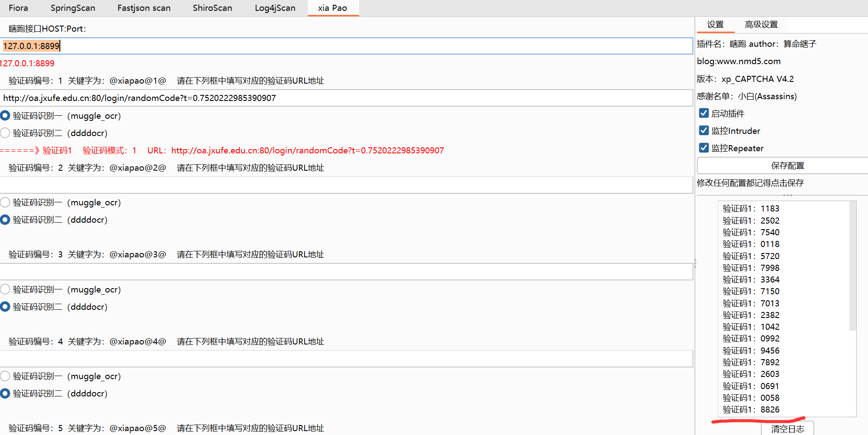Click log entry 验证码1: 3364
Image resolution: width=868 pixels, height=435 pixels.
(x=751, y=279)
